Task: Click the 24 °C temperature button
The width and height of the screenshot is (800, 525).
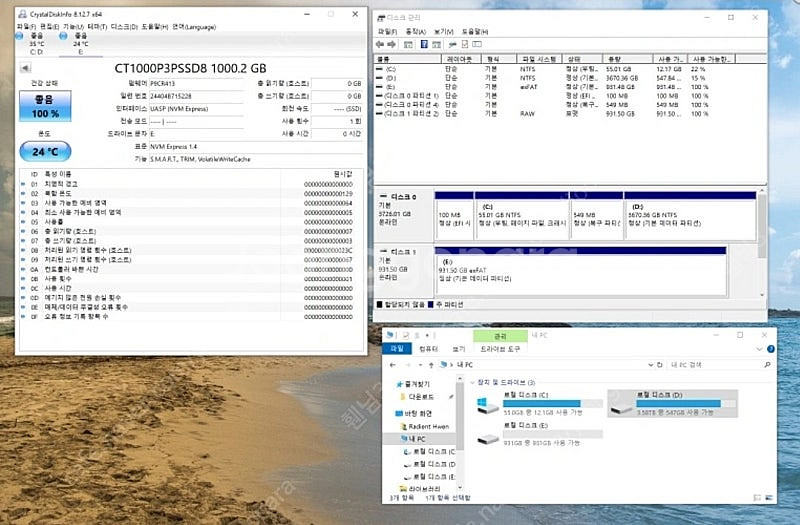Action: [x=45, y=152]
